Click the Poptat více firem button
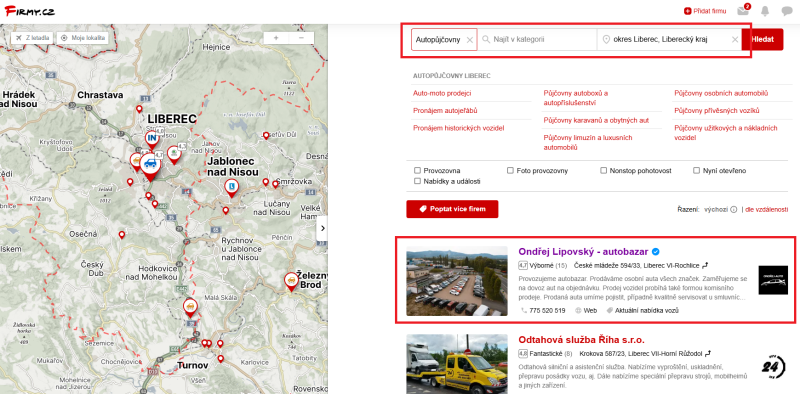This screenshot has width=800, height=394. click(x=452, y=209)
